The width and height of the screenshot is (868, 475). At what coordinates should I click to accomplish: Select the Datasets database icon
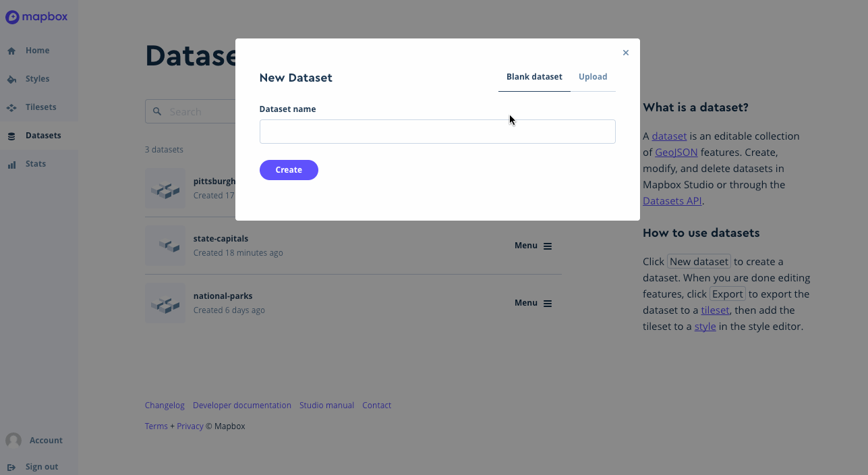pyautogui.click(x=11, y=136)
